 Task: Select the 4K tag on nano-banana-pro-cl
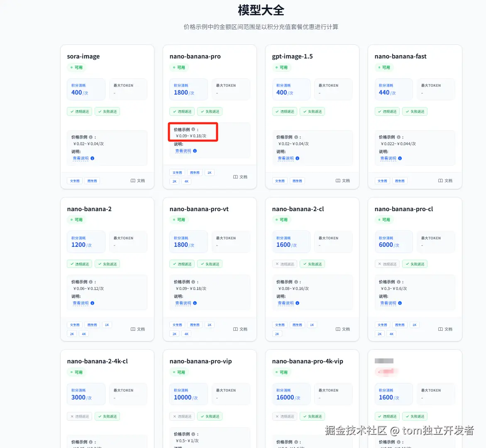(x=391, y=334)
